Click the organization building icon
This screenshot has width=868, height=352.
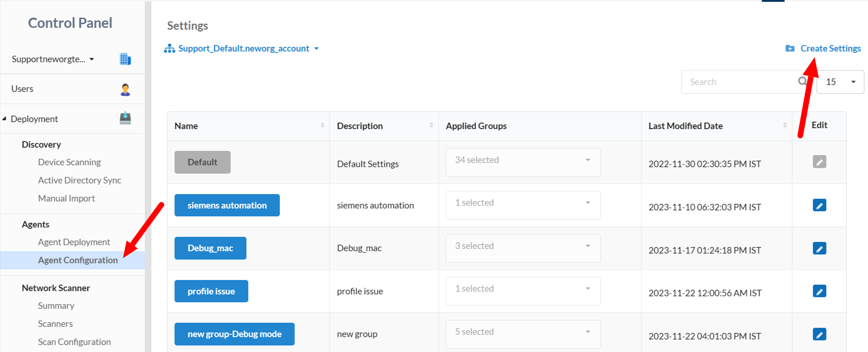[125, 59]
